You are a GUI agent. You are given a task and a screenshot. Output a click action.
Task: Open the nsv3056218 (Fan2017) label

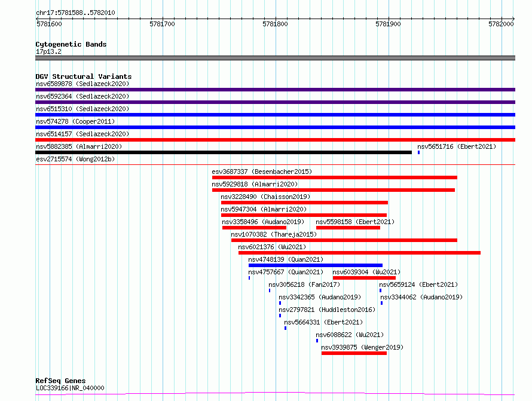tap(304, 284)
